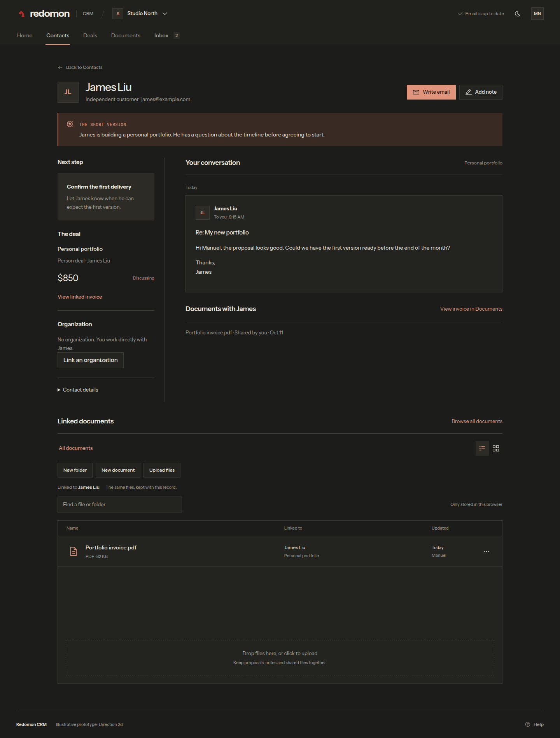
Task: Open View invoice in Documents link
Action: 471,309
